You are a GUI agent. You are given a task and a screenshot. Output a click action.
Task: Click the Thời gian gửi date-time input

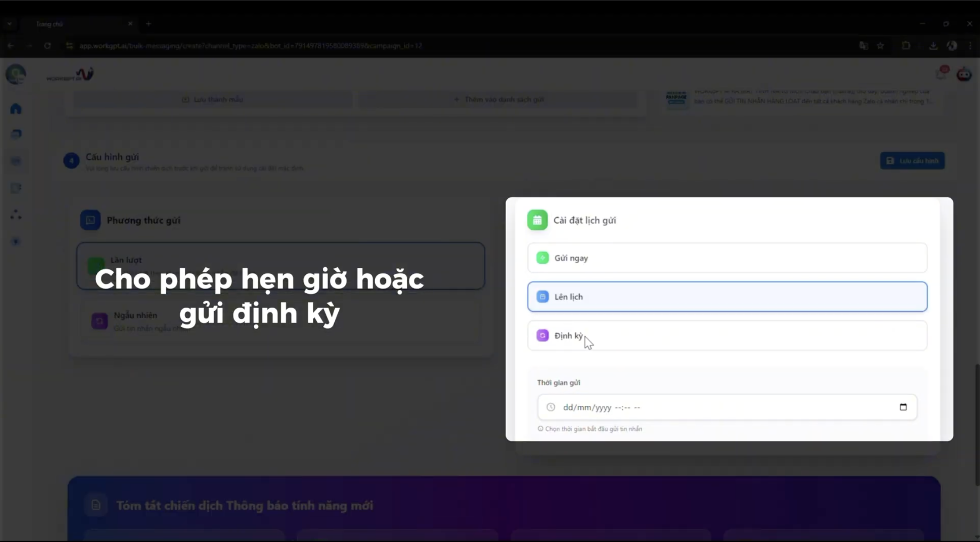pos(727,407)
